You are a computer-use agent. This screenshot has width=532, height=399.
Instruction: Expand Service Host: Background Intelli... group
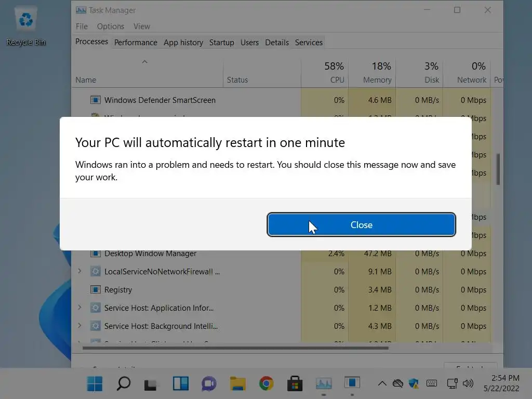tap(79, 326)
